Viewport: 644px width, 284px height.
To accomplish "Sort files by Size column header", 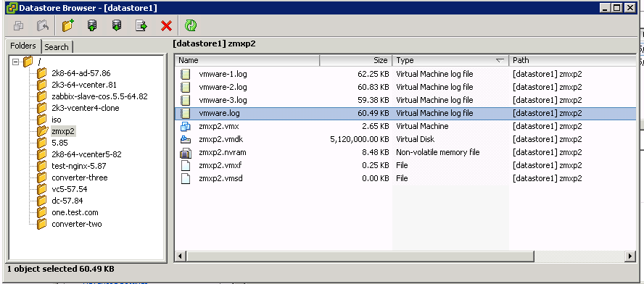I will [355, 60].
